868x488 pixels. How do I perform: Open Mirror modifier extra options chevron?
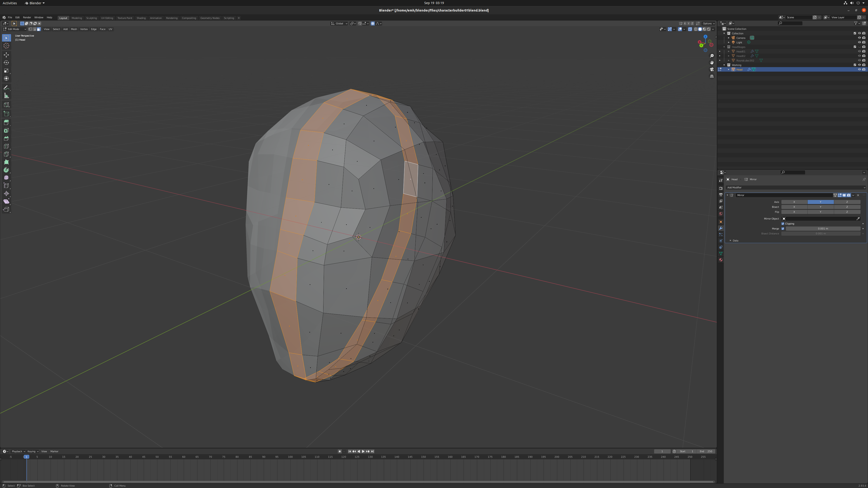pos(853,195)
